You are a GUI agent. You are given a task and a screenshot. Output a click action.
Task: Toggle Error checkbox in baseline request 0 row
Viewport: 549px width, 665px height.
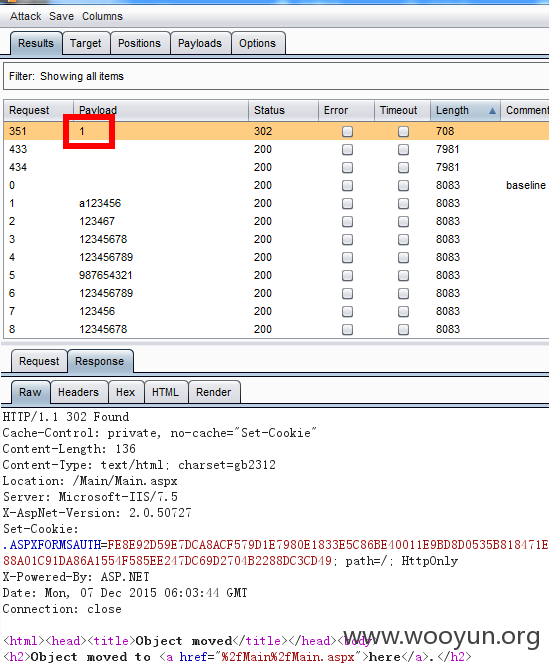[x=347, y=185]
